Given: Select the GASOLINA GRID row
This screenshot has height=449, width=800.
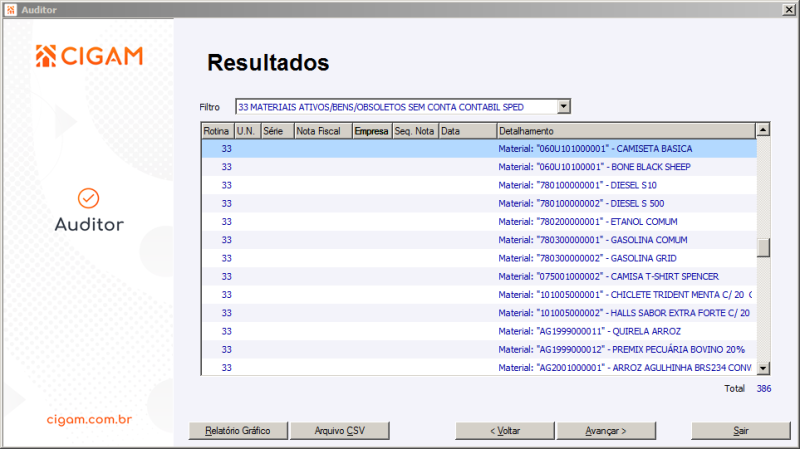Looking at the screenshot, I should 479,258.
